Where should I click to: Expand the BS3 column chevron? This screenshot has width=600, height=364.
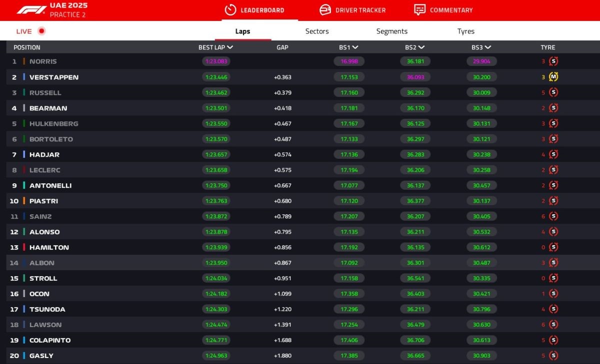point(488,47)
